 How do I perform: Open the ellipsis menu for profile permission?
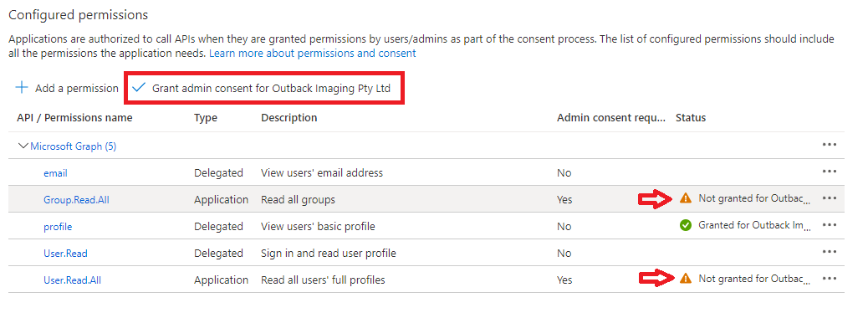pyautogui.click(x=829, y=225)
